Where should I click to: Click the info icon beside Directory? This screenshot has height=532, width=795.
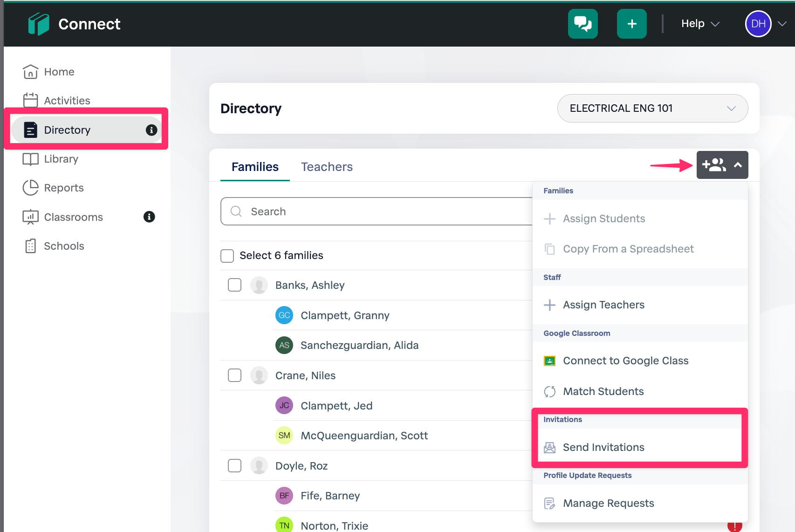point(151,130)
